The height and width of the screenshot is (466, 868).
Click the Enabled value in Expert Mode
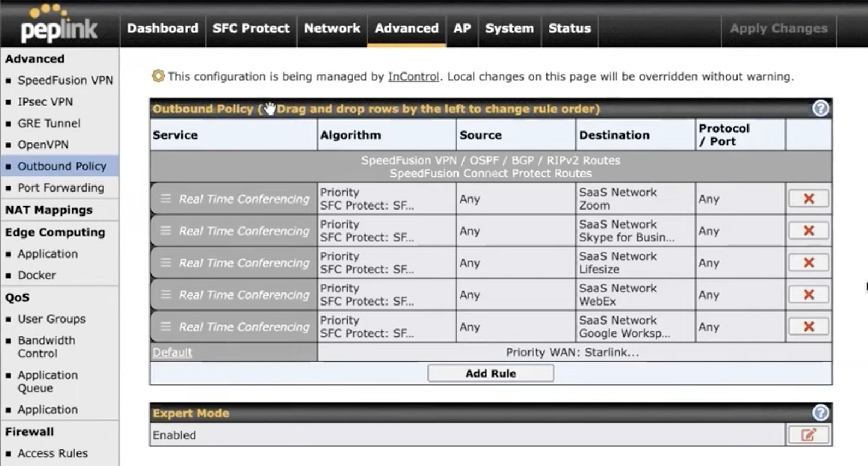pyautogui.click(x=174, y=435)
